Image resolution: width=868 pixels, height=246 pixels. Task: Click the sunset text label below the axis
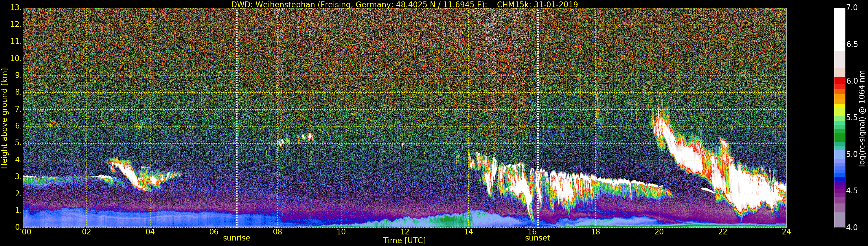[538, 238]
